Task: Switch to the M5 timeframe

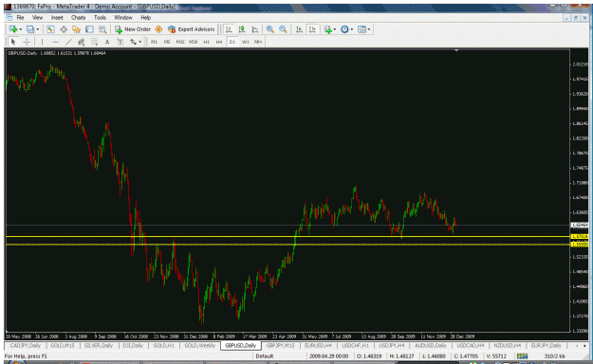Action: pyautogui.click(x=167, y=42)
